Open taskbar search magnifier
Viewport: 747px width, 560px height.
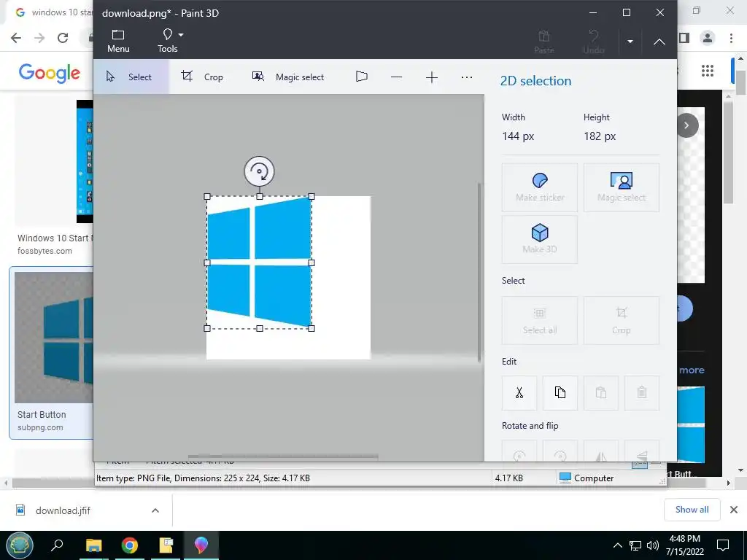click(57, 545)
